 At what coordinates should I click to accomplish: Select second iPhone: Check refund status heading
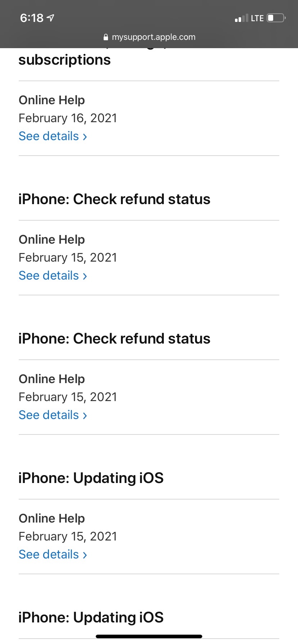tap(114, 339)
